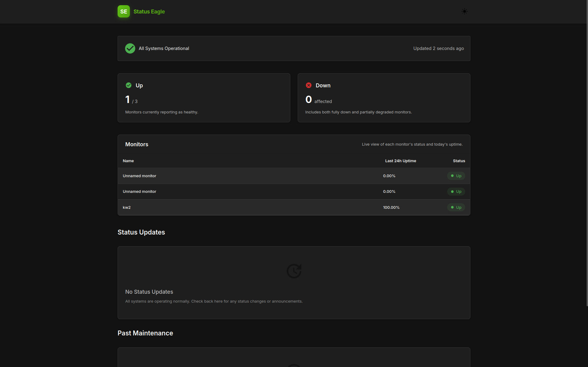588x367 pixels.
Task: Click the Status Eagle title link
Action: tap(149, 11)
